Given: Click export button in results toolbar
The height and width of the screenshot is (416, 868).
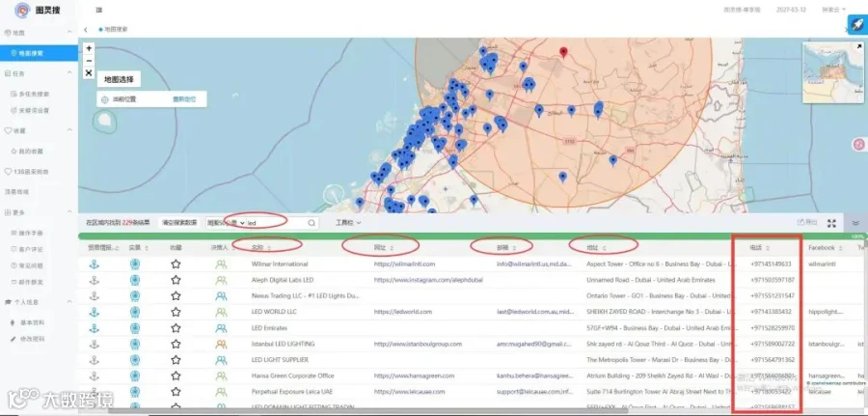Looking at the screenshot, I should [807, 223].
